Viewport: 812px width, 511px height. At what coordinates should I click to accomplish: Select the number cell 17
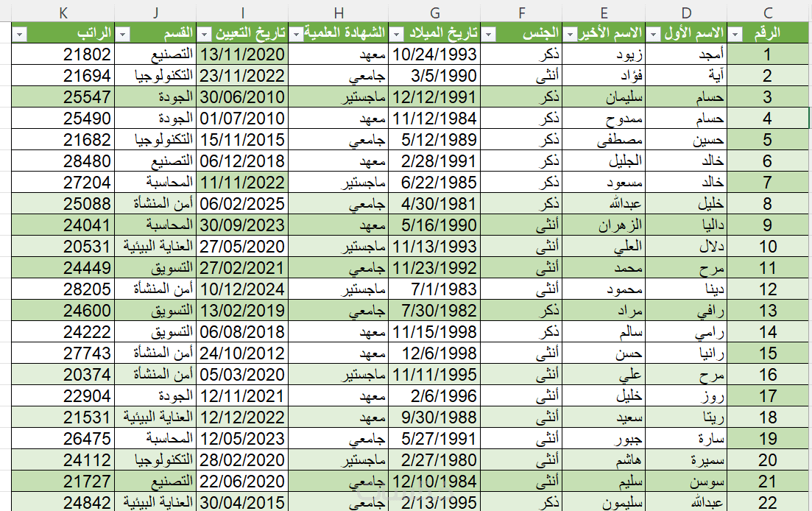(768, 396)
